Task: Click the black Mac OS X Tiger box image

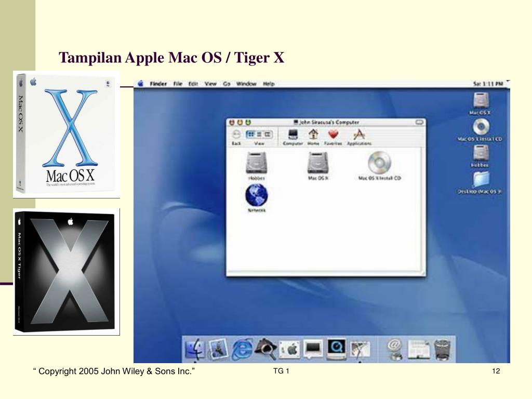Action: click(x=66, y=272)
